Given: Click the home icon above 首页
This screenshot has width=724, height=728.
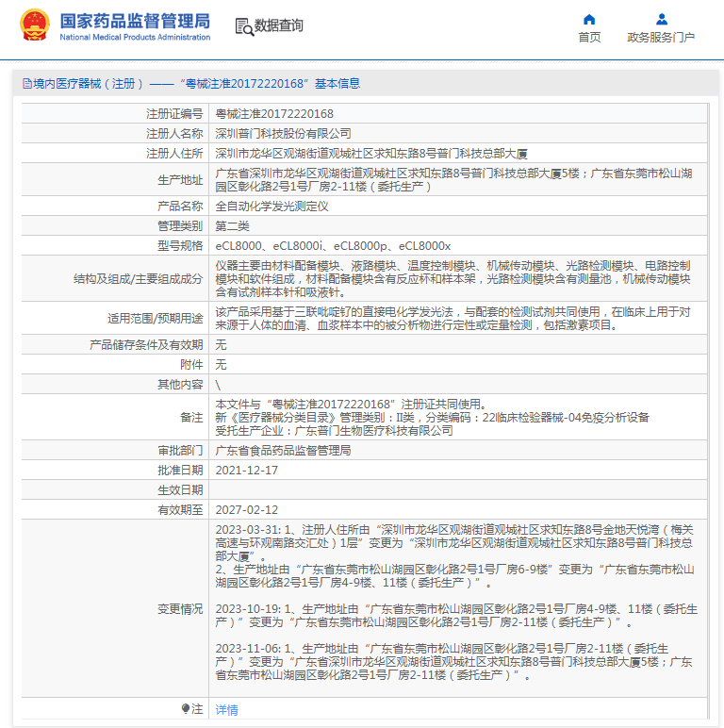Looking at the screenshot, I should 589,20.
